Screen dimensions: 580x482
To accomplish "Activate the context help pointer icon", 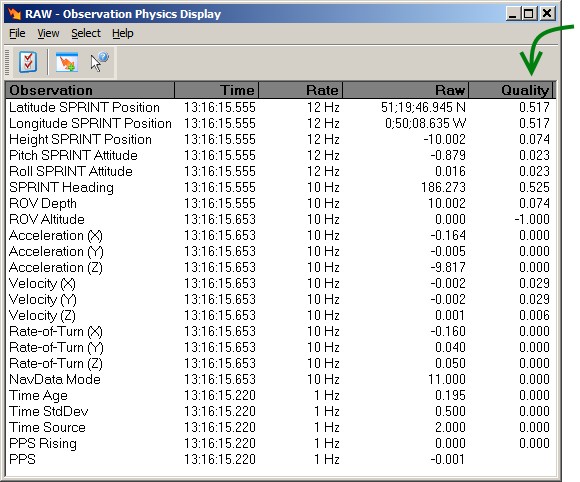I will click(x=99, y=62).
